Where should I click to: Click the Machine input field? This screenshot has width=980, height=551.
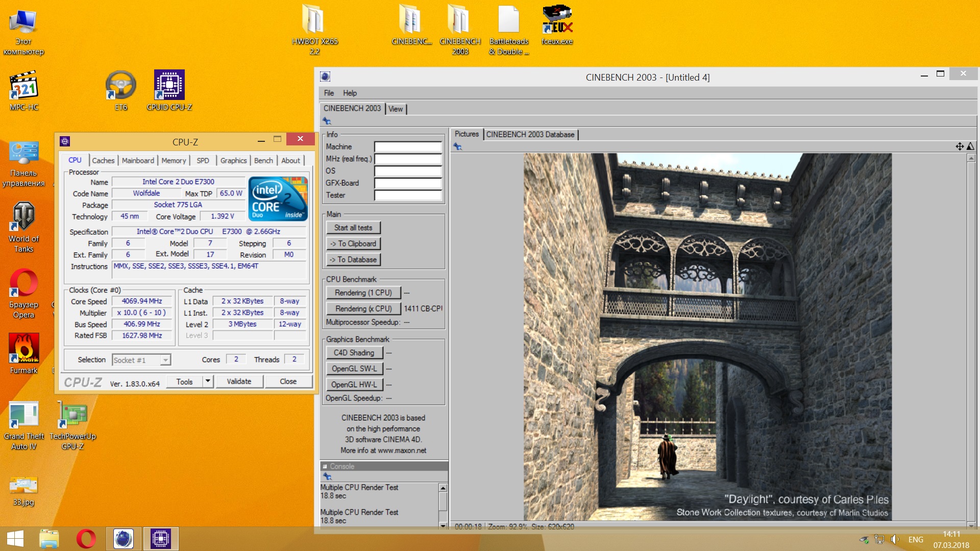408,146
